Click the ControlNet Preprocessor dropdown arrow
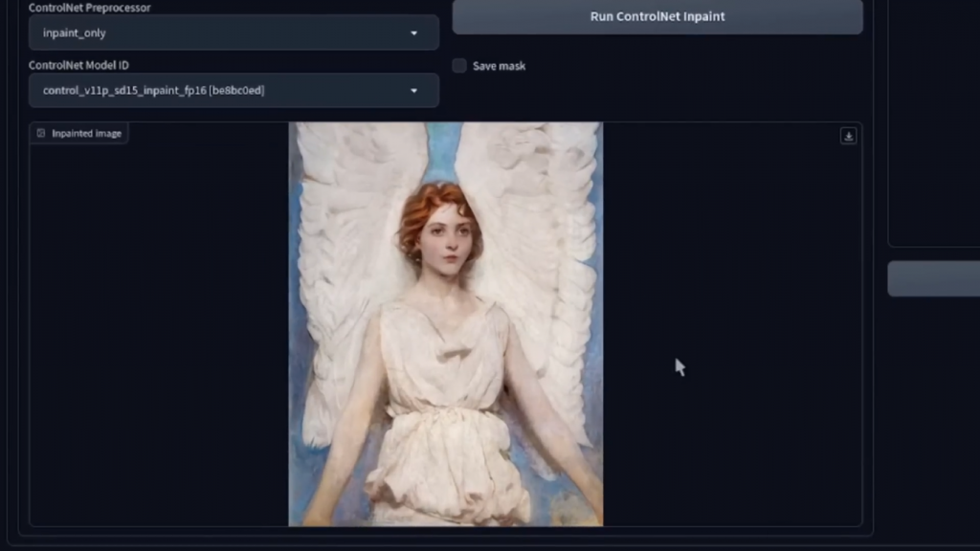Image resolution: width=980 pixels, height=551 pixels. click(413, 33)
